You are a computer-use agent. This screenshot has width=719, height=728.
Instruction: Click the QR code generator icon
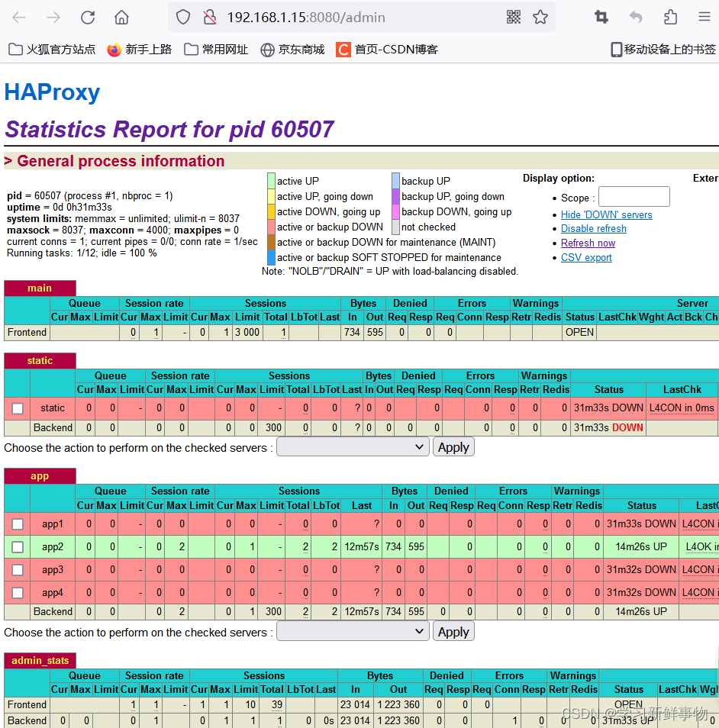(x=515, y=17)
